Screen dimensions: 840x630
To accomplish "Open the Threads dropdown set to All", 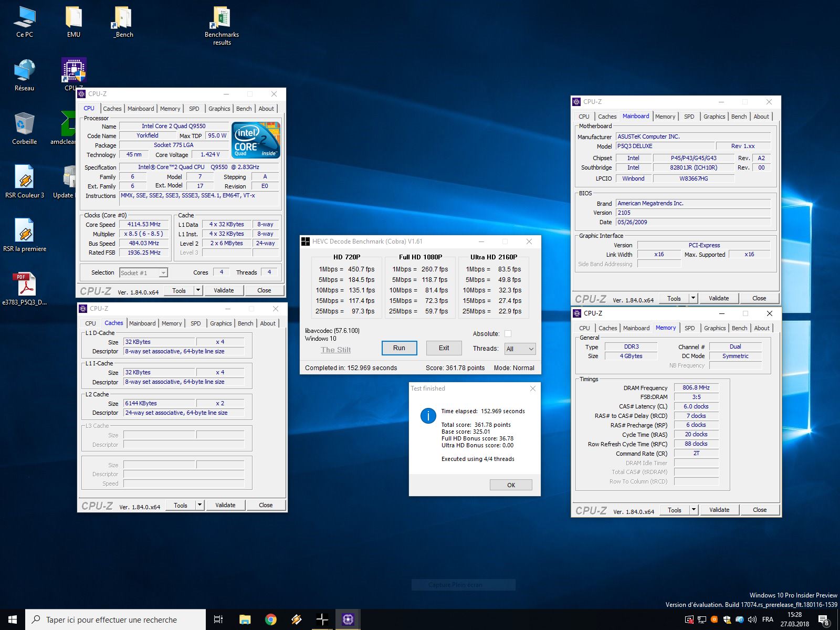I will 520,349.
